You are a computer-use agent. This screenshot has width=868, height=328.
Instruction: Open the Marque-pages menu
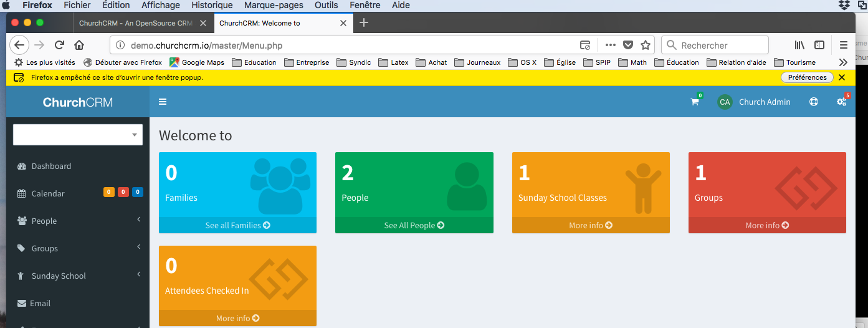click(274, 5)
